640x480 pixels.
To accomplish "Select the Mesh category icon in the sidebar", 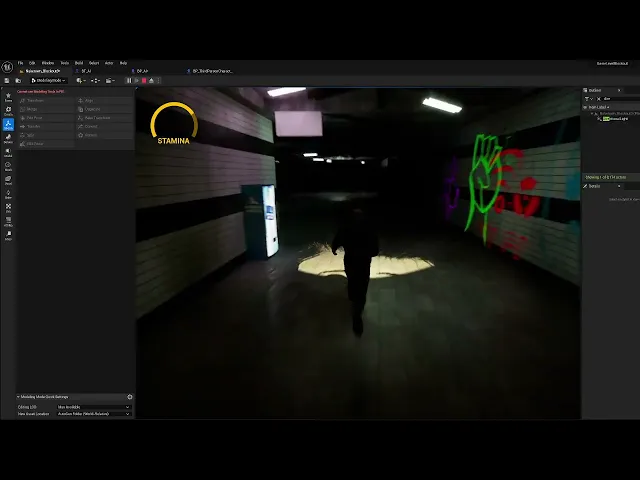I will point(8,167).
